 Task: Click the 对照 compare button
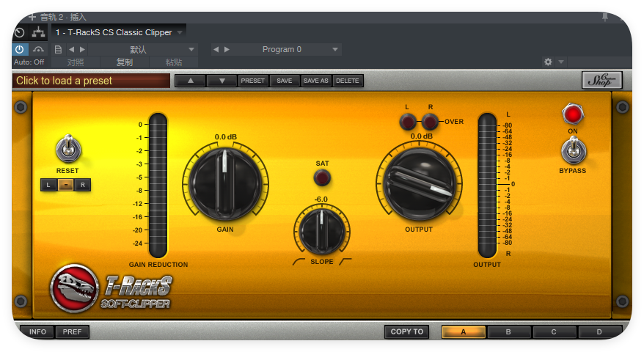(76, 62)
